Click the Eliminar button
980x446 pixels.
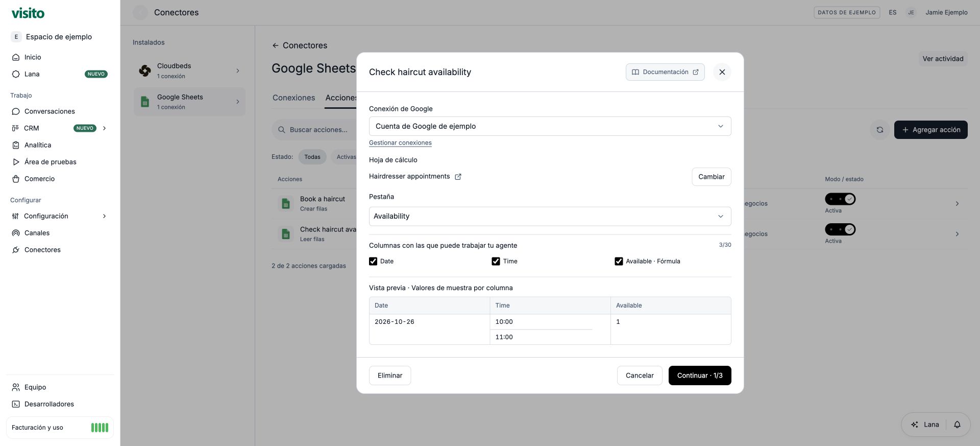pyautogui.click(x=390, y=375)
